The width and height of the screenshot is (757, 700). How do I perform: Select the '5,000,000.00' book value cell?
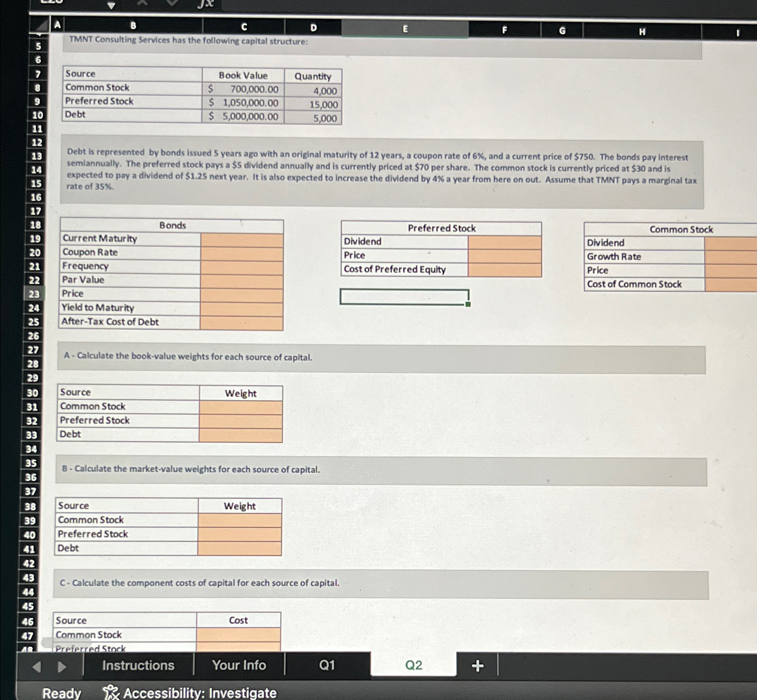(243, 116)
